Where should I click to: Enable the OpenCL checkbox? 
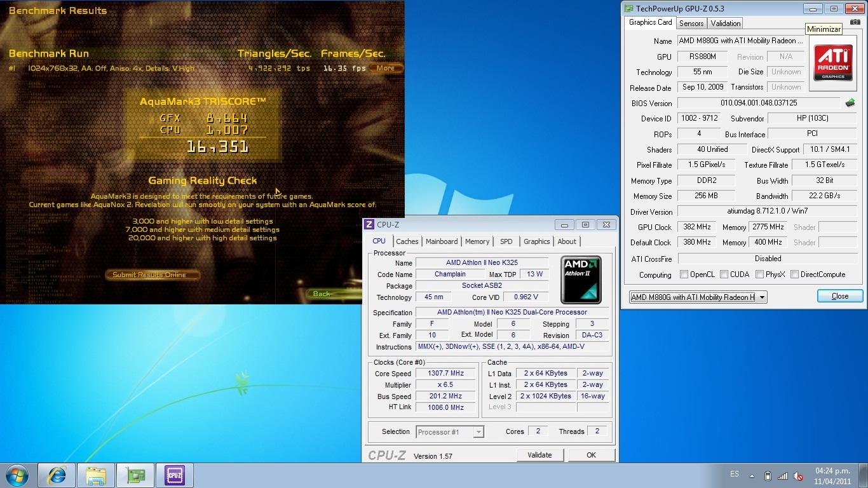[x=684, y=274]
